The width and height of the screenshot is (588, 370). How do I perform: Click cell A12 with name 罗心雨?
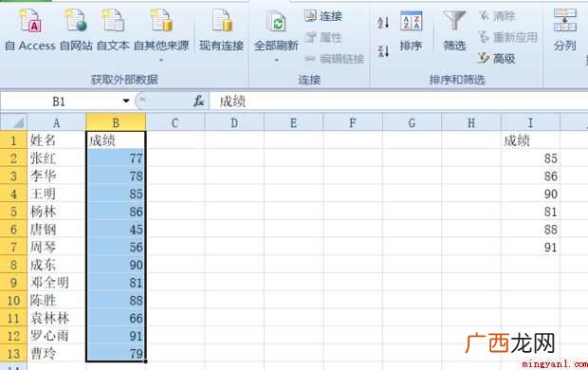point(56,336)
